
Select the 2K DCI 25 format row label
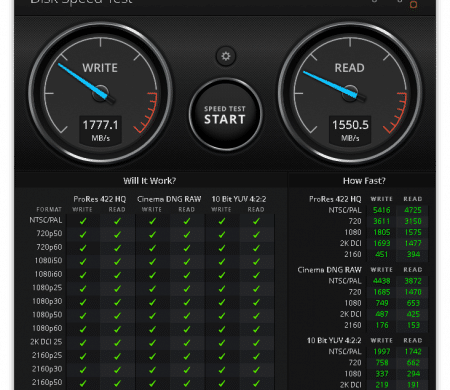(46, 342)
